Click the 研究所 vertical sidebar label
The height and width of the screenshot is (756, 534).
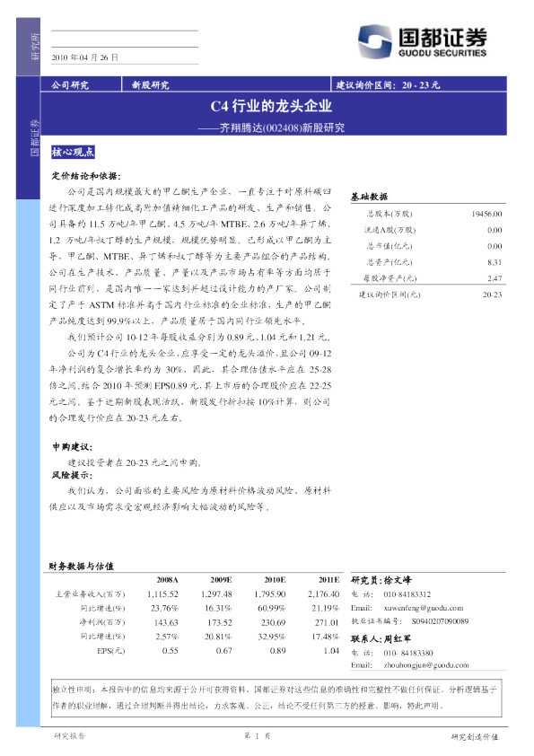click(35, 47)
